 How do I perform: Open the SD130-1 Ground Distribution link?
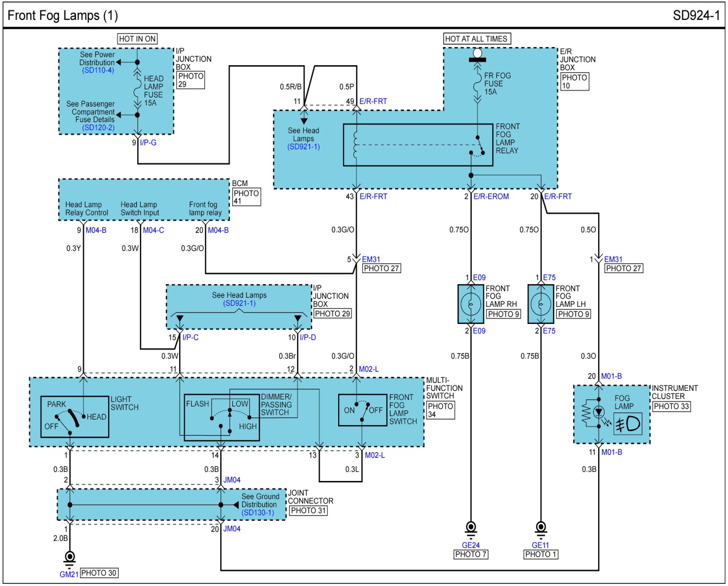click(x=258, y=513)
